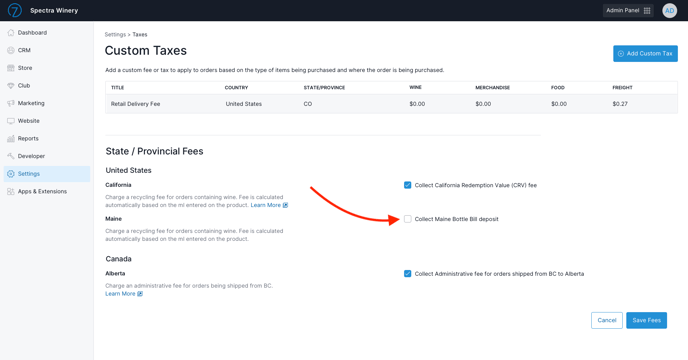The image size is (688, 360).
Task: Click the WINE column header
Action: pos(416,87)
